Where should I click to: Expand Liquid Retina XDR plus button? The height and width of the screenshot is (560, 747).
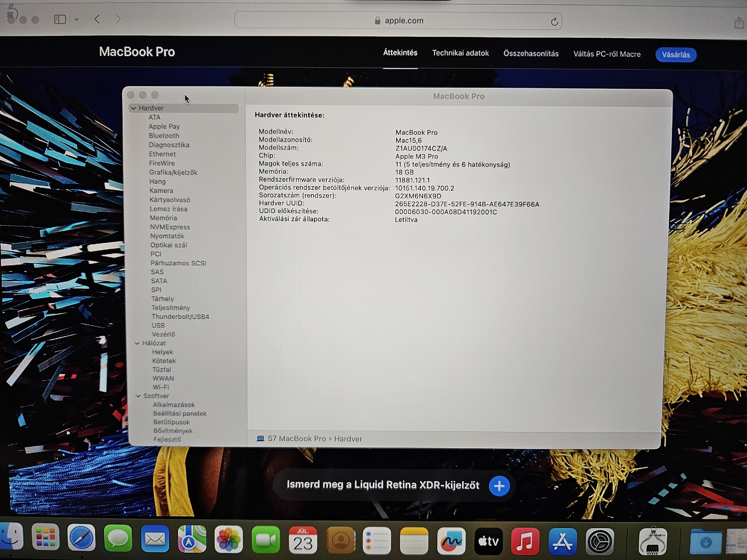(499, 486)
